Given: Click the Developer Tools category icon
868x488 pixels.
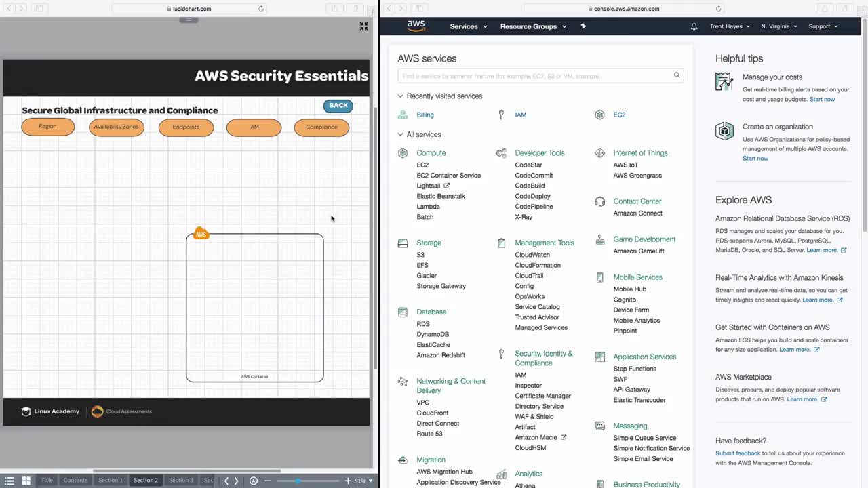Looking at the screenshot, I should [x=501, y=153].
